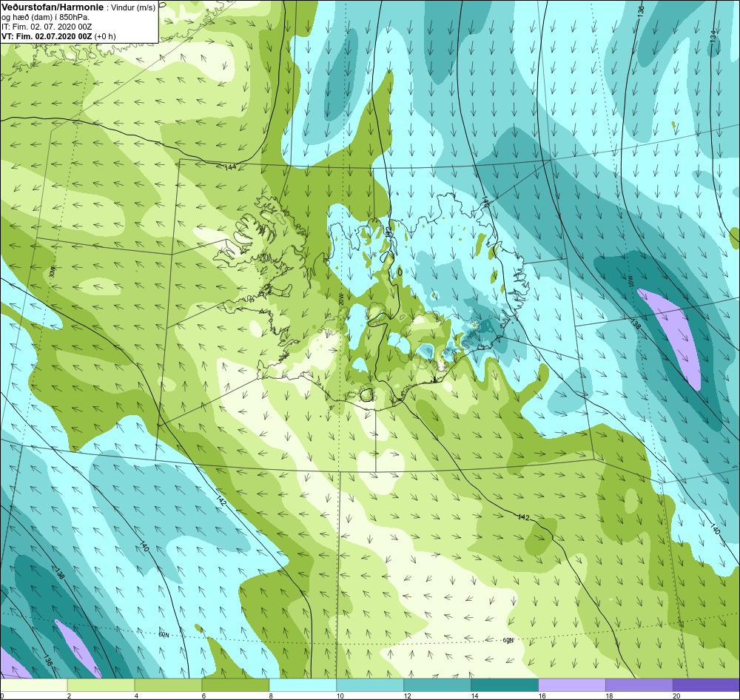The image size is (740, 700).
Task: Select the legend tick label "16"
Action: pos(542,696)
